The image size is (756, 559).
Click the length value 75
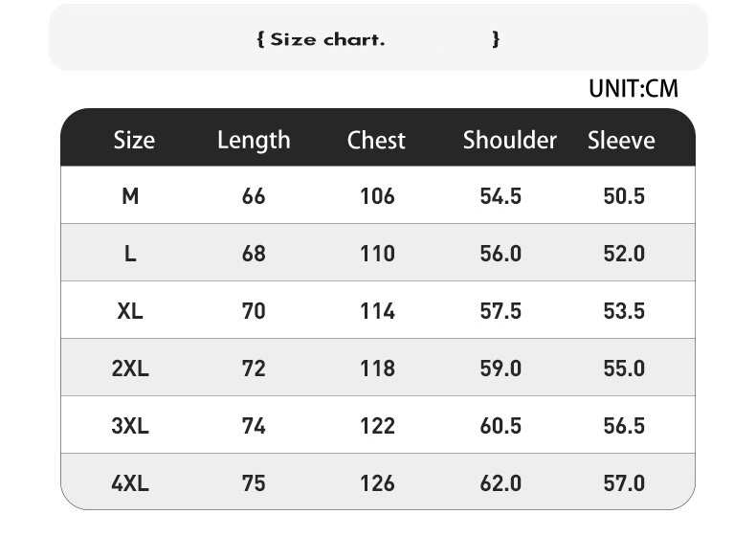click(254, 483)
